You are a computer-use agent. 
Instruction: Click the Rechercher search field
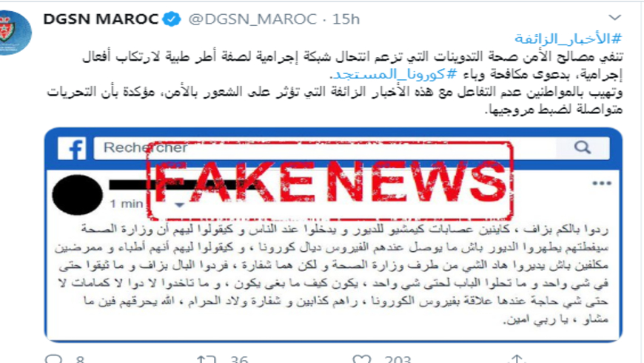coord(324,148)
